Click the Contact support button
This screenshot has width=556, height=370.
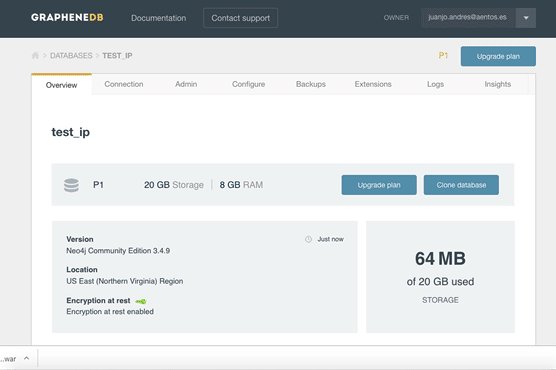pos(240,18)
